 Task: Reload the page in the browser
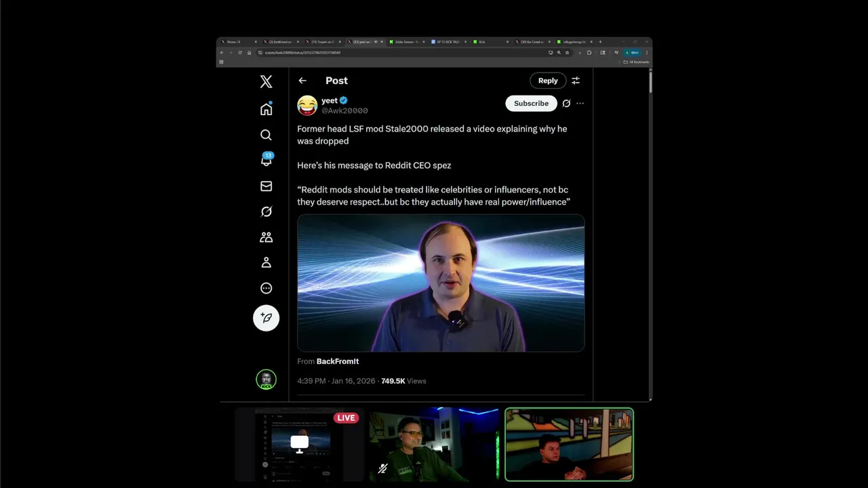tap(240, 52)
